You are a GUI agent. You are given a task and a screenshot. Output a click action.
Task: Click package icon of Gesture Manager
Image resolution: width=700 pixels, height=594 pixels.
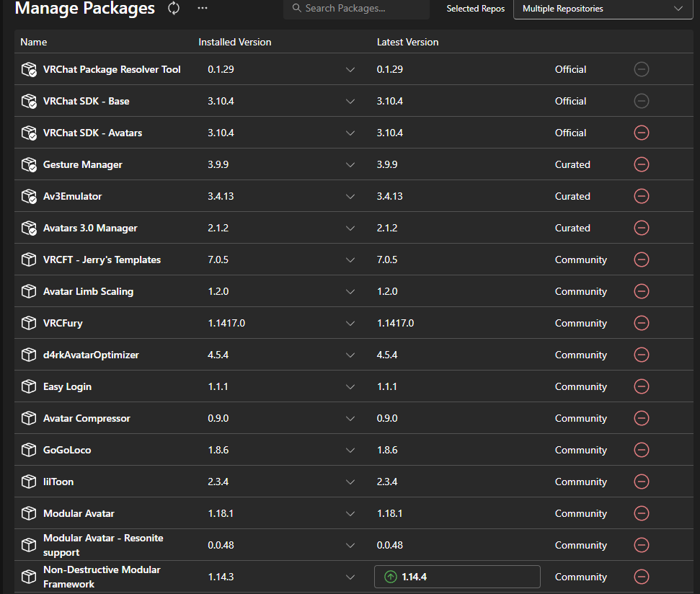[x=29, y=164]
